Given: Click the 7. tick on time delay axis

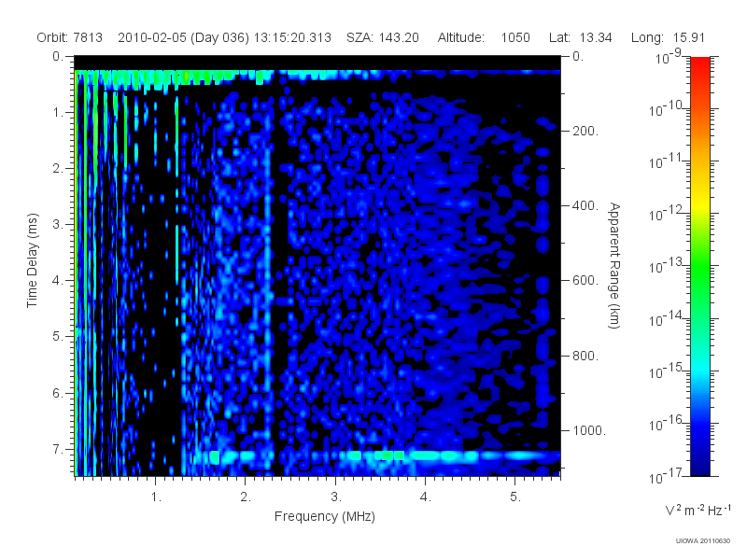Looking at the screenshot, I should pos(58,449).
